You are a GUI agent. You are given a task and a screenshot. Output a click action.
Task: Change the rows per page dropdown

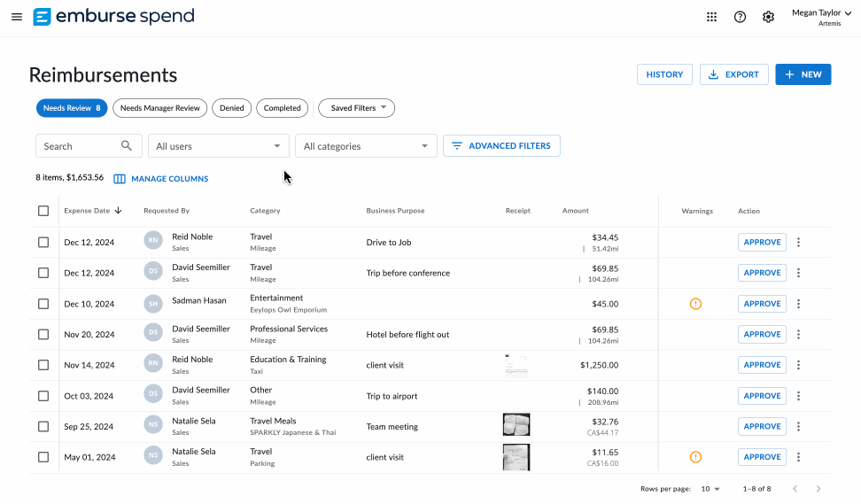pyautogui.click(x=710, y=489)
